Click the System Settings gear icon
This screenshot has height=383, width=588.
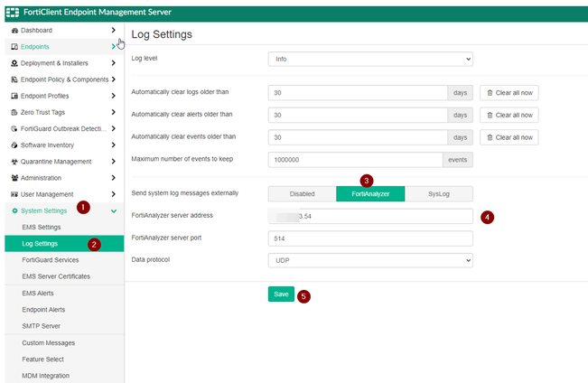click(14, 210)
